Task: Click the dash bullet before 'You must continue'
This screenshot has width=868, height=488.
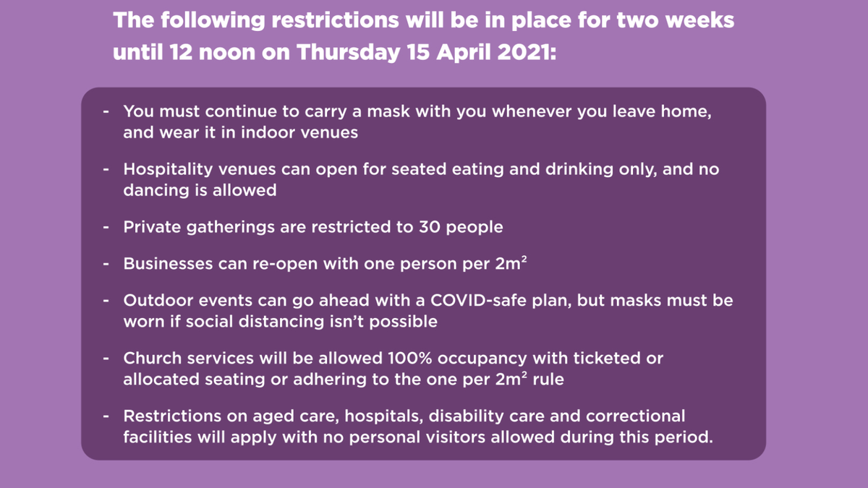Action: click(x=106, y=112)
